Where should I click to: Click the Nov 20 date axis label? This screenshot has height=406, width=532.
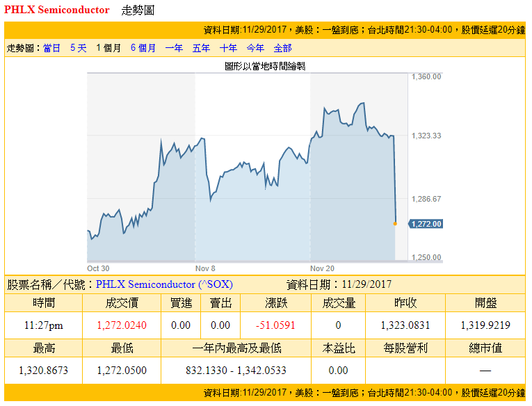point(322,268)
